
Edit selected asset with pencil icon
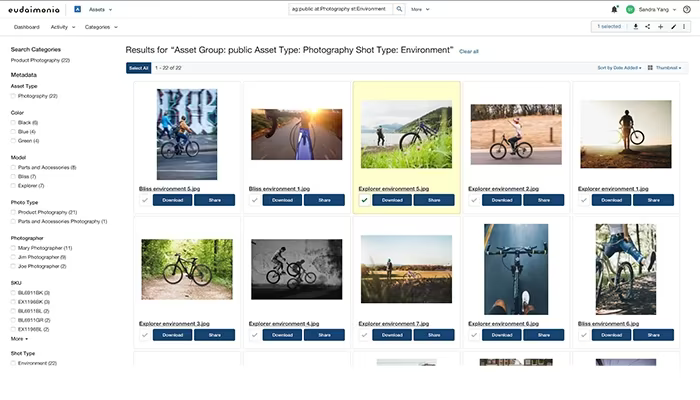pyautogui.click(x=673, y=27)
